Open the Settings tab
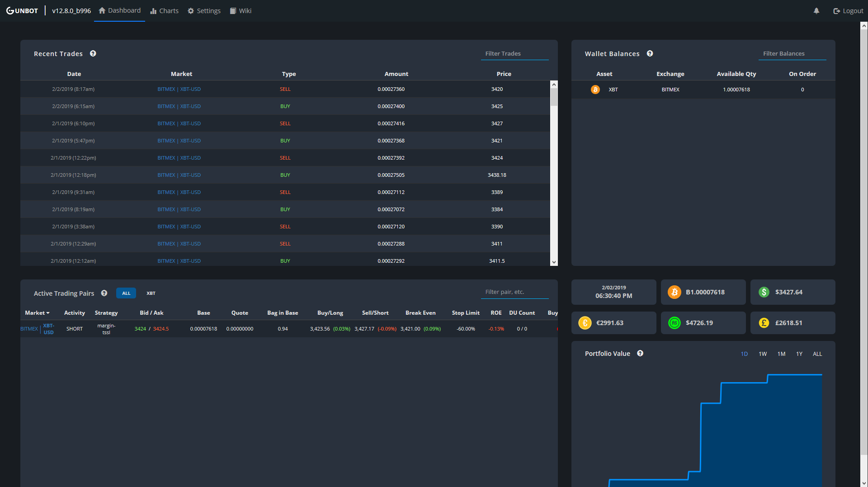 204,11
